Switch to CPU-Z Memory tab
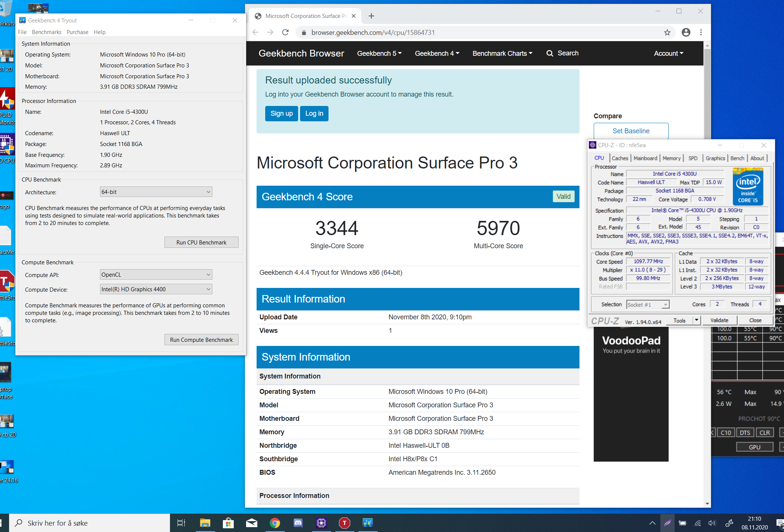Image resolution: width=784 pixels, height=532 pixels. [x=671, y=158]
